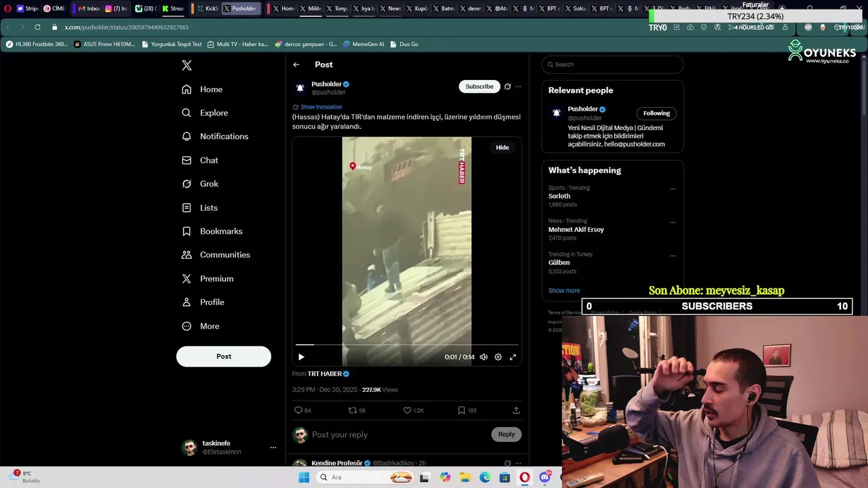Image resolution: width=868 pixels, height=488 pixels.
Task: Click the X logo in the sidebar
Action: pos(186,65)
